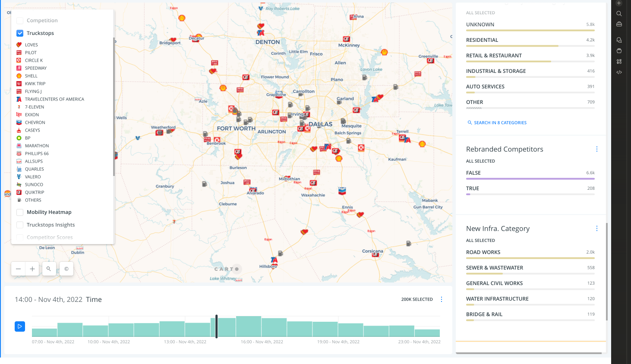
Task: Select the magnifier search icon on right sidebar
Action: 619,13
